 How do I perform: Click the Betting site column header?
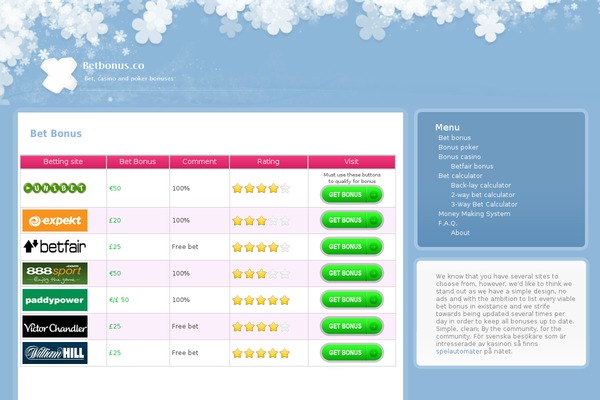[63, 162]
